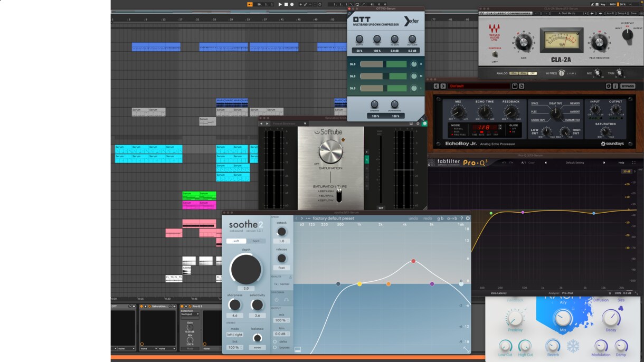Screen dimensions: 644x362
Task: Click redo in the soothe2 header
Action: (428, 218)
